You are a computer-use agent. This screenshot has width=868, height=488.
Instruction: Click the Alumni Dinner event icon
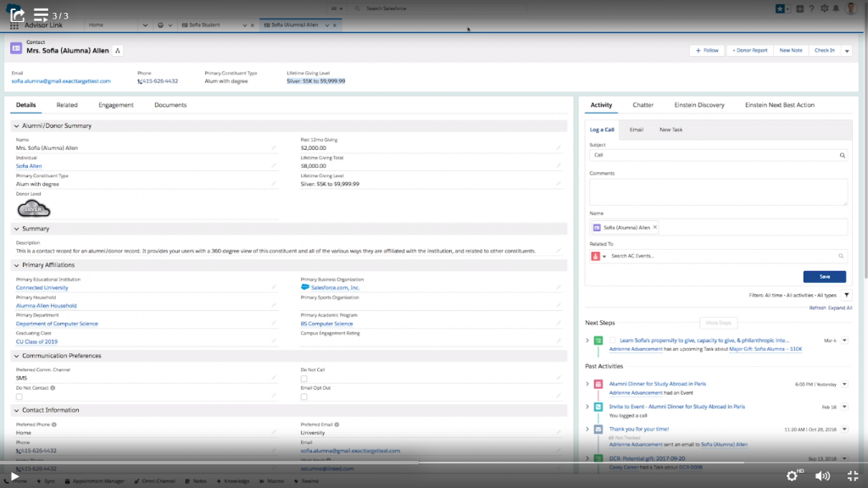click(598, 384)
